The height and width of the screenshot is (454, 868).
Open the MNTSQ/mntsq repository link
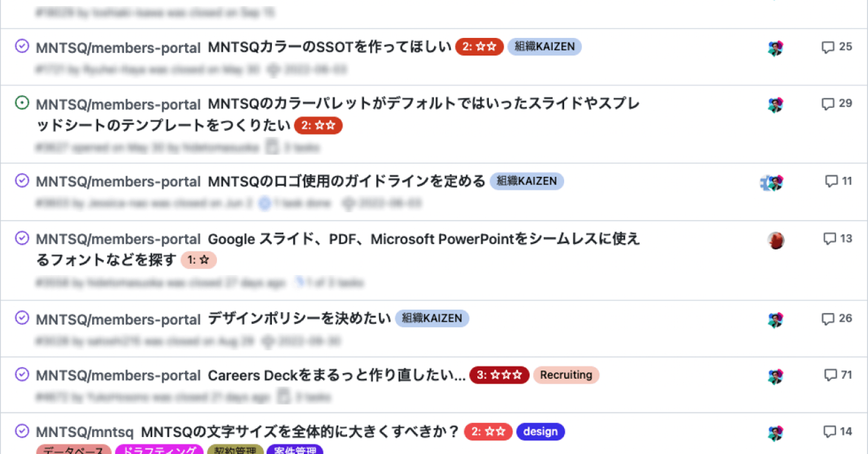[x=84, y=432]
